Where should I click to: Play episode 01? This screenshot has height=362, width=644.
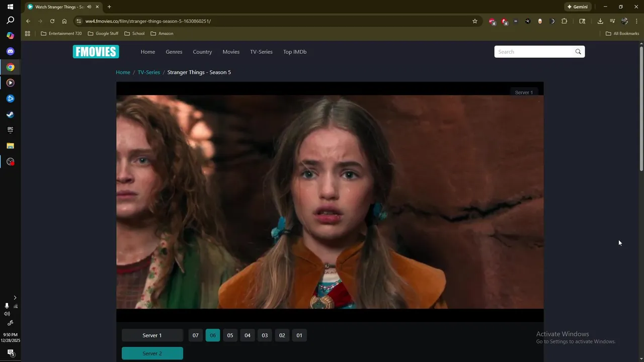point(299,335)
